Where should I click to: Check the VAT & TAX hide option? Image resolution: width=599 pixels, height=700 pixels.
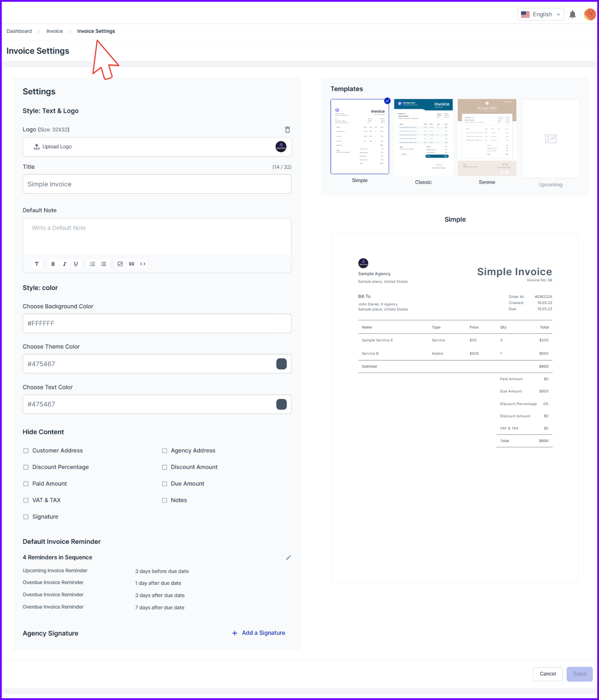point(26,500)
